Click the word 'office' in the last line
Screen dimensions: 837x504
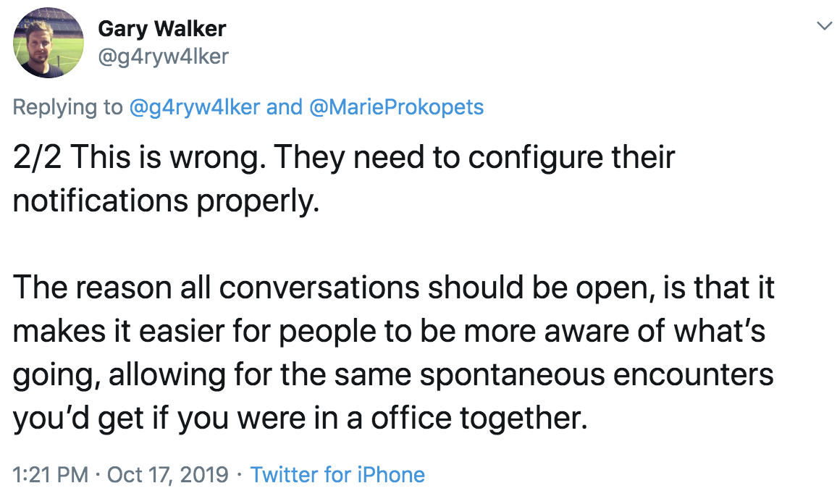(x=411, y=418)
